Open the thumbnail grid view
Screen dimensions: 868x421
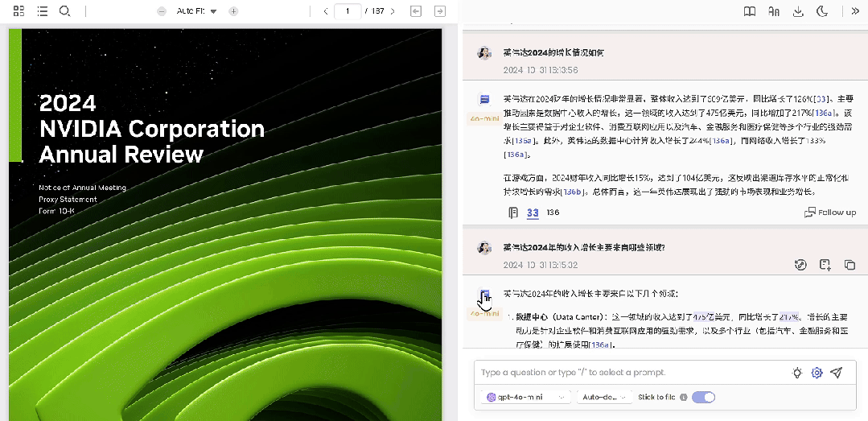tap(19, 11)
